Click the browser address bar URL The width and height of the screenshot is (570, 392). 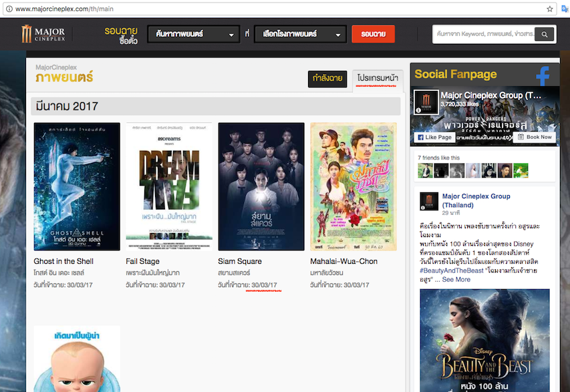(x=64, y=9)
